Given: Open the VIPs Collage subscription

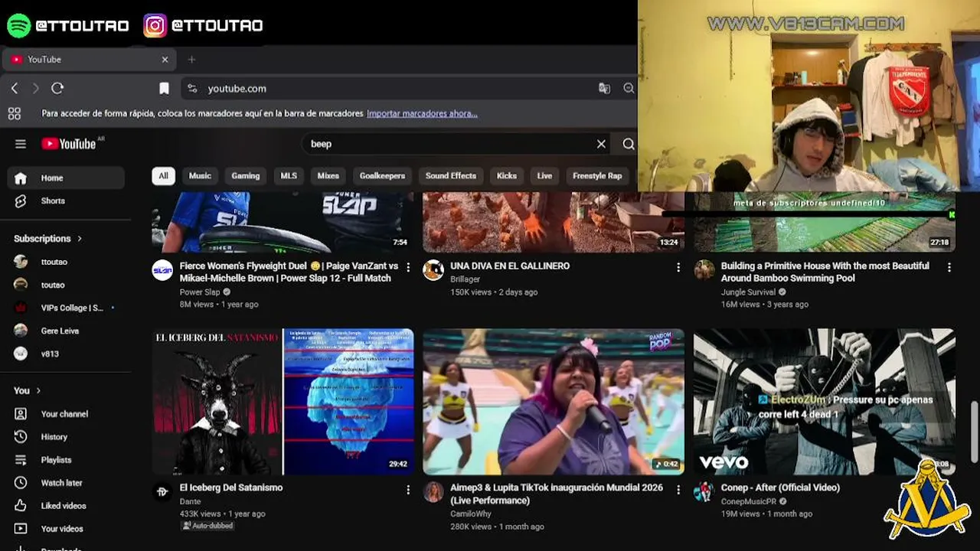Looking at the screenshot, I should point(66,308).
